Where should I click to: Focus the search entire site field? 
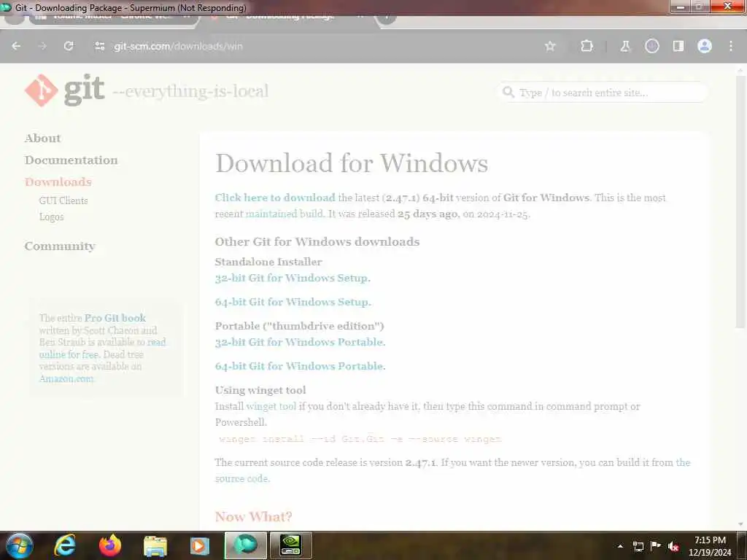602,93
